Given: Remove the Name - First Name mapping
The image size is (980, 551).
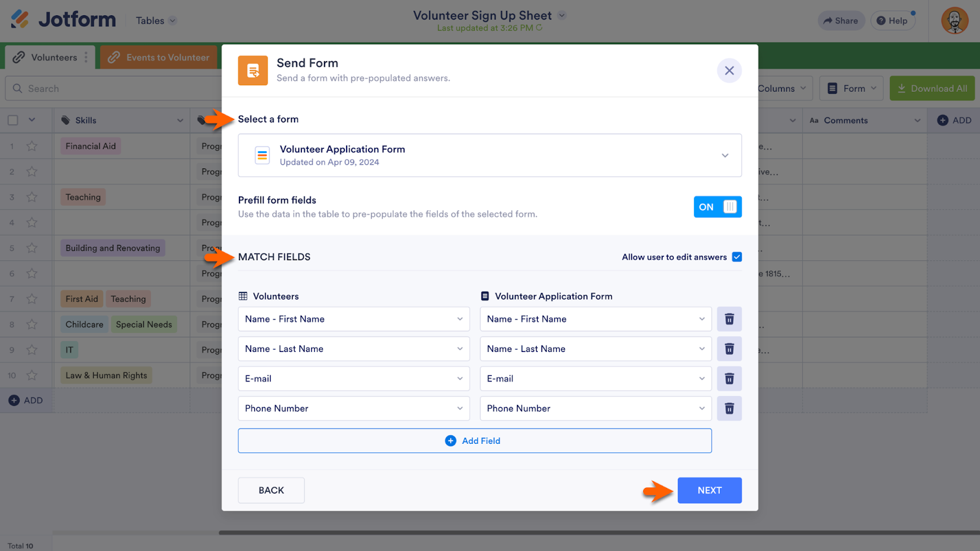Looking at the screenshot, I should (729, 319).
